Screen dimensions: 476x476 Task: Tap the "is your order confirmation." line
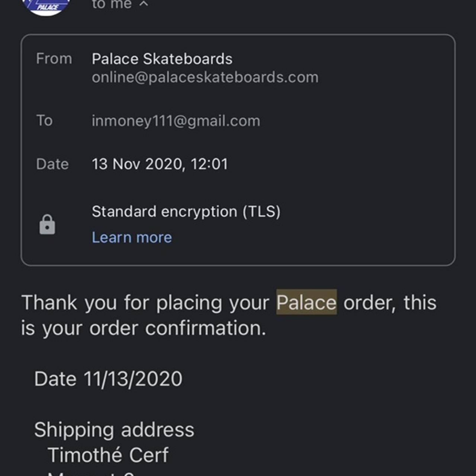click(x=144, y=328)
